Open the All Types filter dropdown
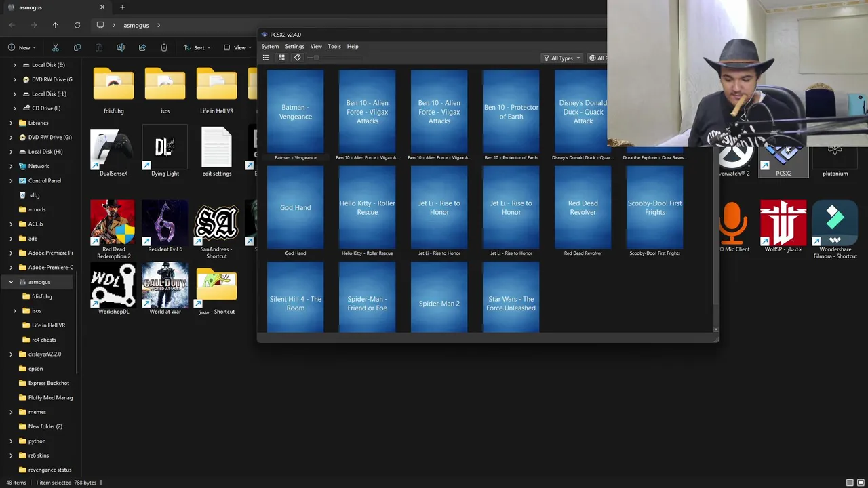The width and height of the screenshot is (868, 488). (x=562, y=58)
